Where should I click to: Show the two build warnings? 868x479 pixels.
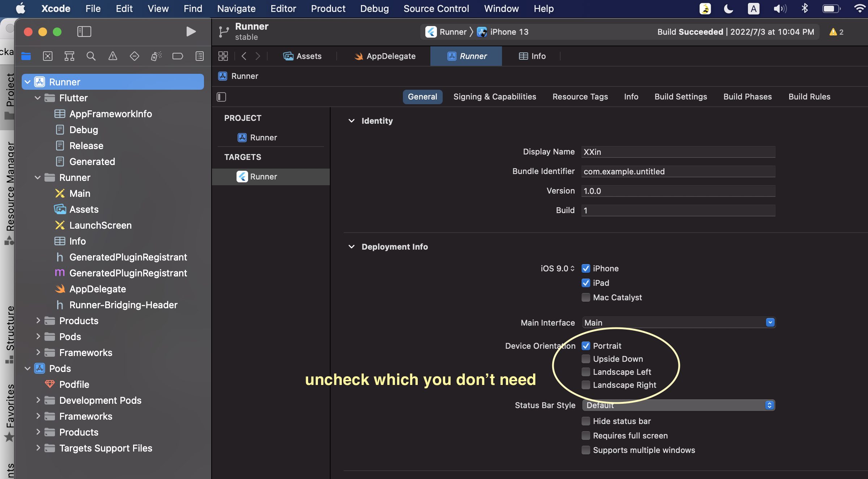[837, 32]
